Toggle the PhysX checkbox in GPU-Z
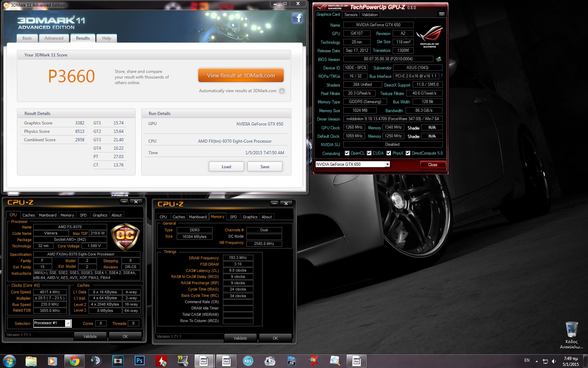 [388, 153]
